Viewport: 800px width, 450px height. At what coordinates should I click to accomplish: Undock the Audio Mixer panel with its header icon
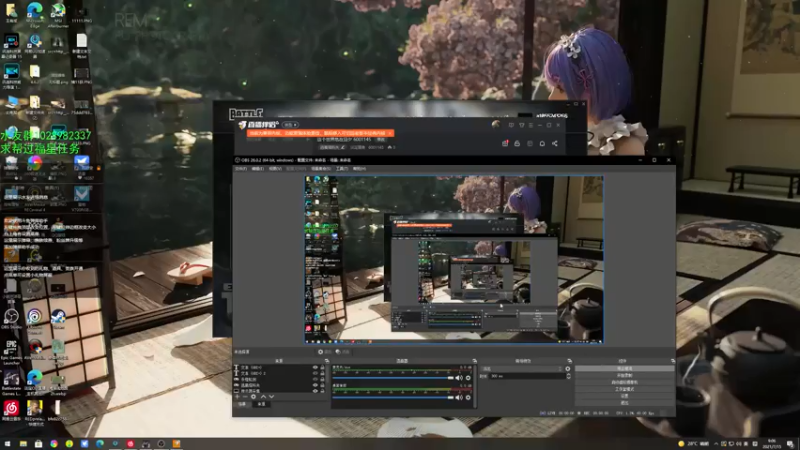pos(474,361)
